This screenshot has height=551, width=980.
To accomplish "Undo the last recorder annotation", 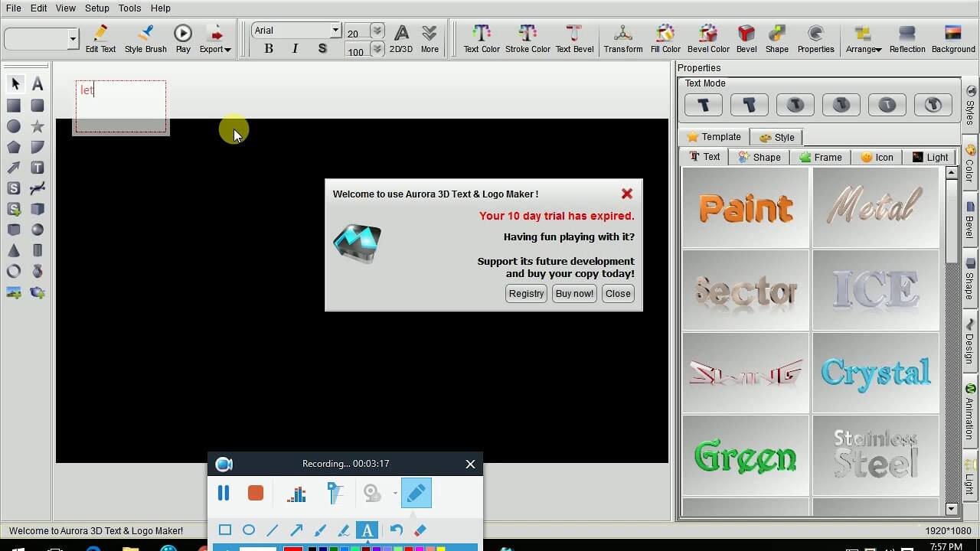I will coord(396,530).
